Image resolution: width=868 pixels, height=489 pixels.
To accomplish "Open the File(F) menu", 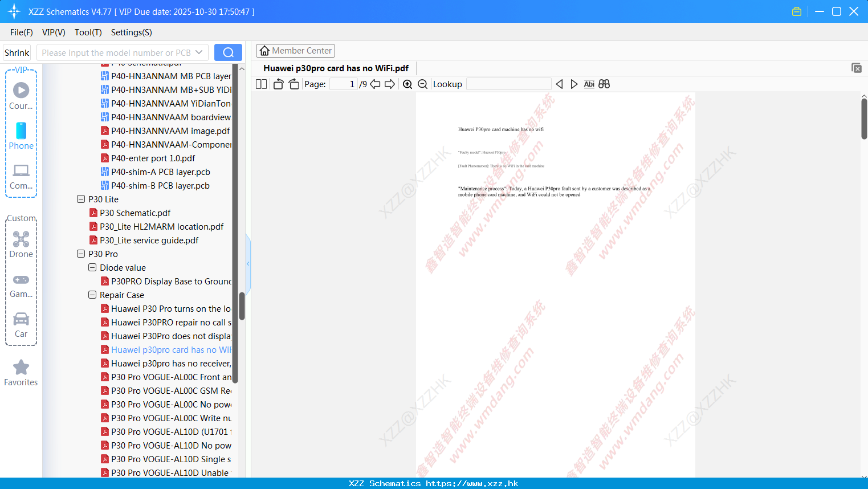I will click(22, 32).
